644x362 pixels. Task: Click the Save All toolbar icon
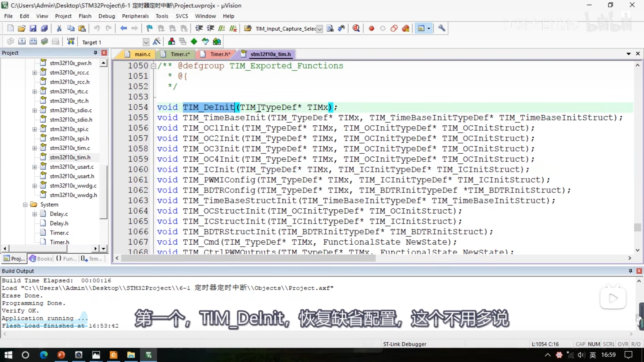pos(44,28)
